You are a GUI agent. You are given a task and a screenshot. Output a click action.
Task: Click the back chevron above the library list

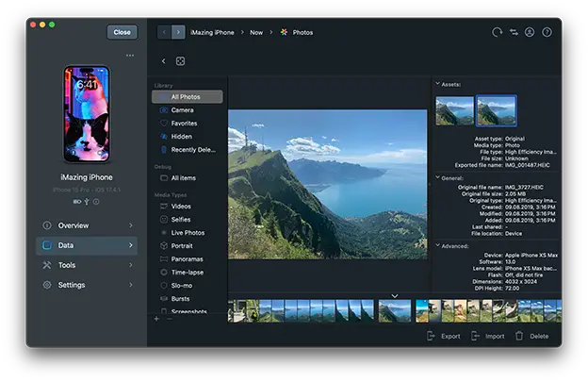click(x=164, y=60)
